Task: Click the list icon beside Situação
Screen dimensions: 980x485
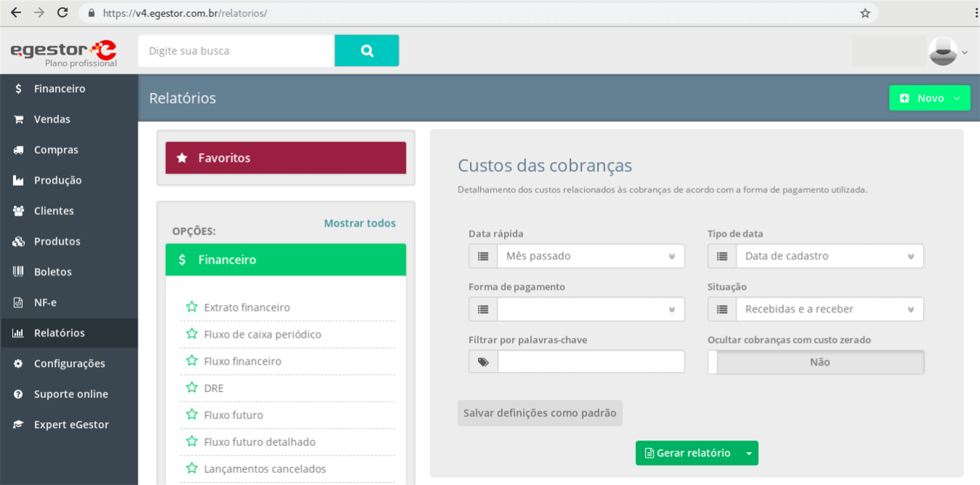Action: (x=722, y=309)
